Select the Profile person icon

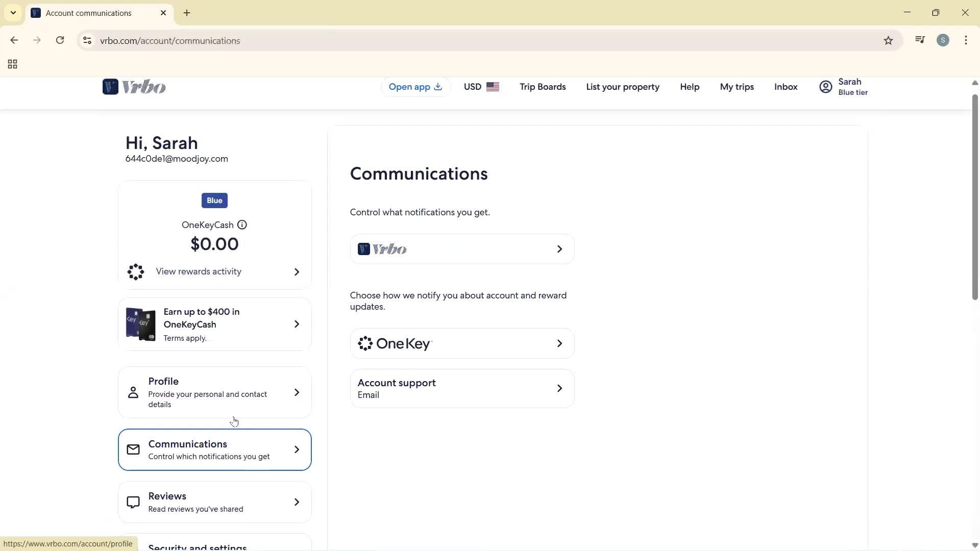pyautogui.click(x=133, y=393)
